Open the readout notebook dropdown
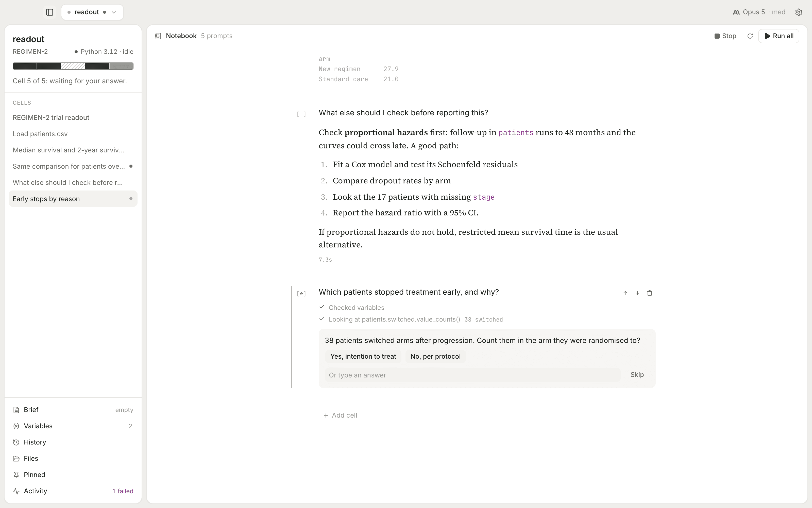 tap(92, 12)
